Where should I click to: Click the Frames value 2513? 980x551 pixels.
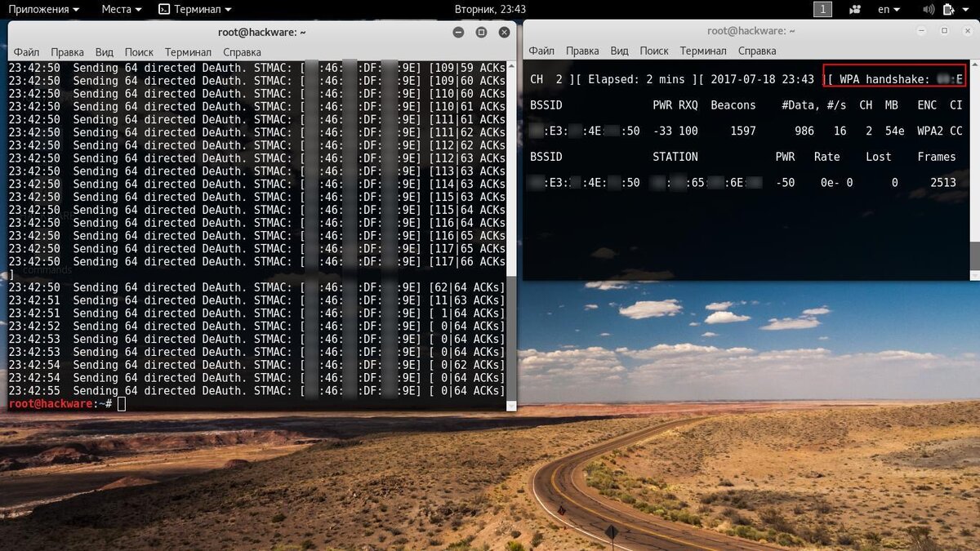[943, 183]
